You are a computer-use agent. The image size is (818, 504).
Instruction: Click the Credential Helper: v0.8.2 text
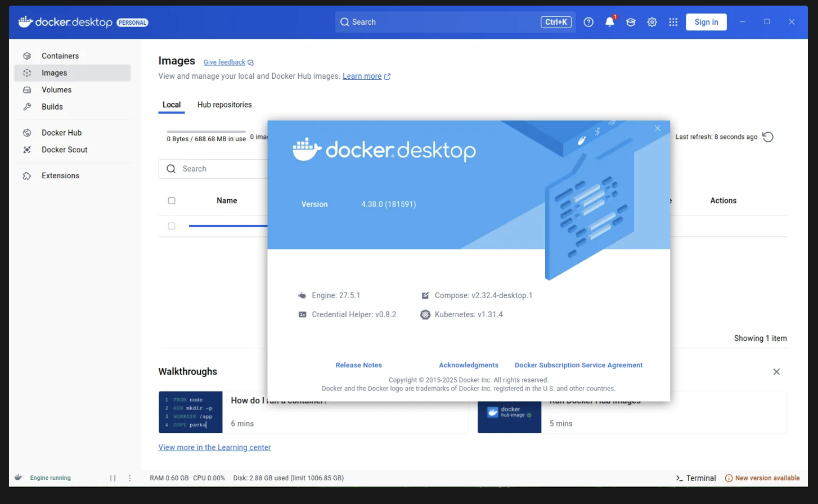pyautogui.click(x=354, y=314)
